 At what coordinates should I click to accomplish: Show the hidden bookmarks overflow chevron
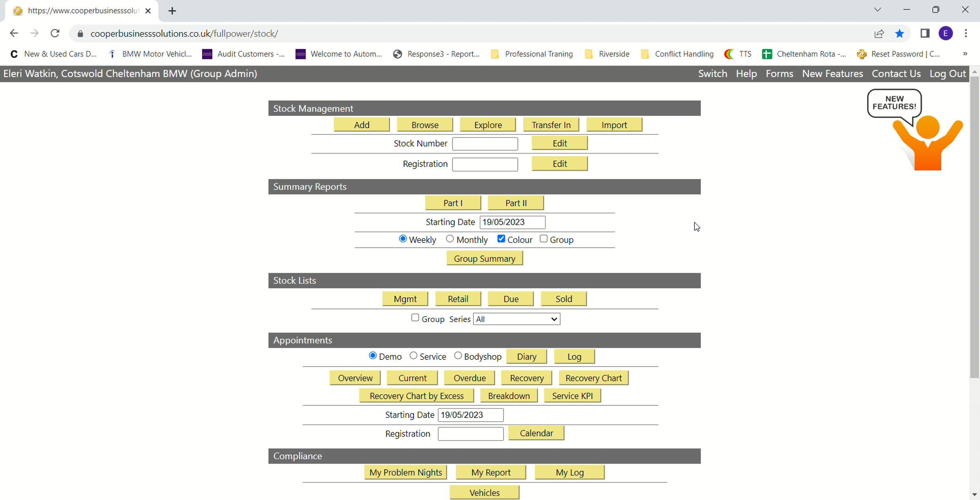coord(965,54)
